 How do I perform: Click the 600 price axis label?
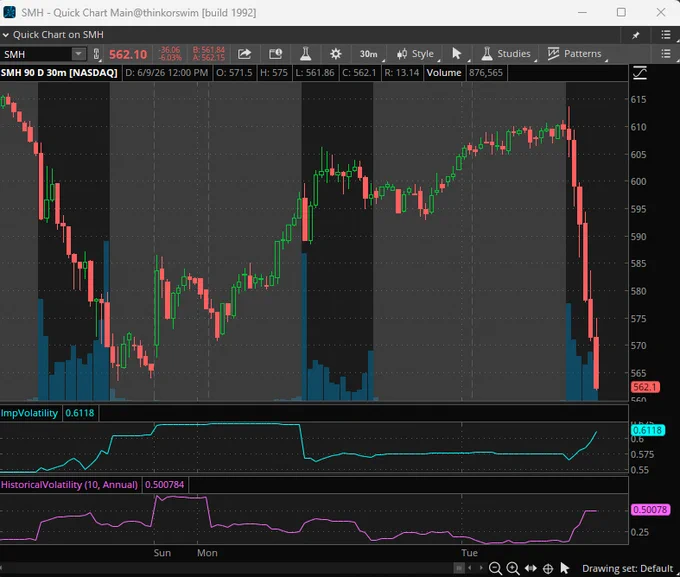(x=638, y=181)
